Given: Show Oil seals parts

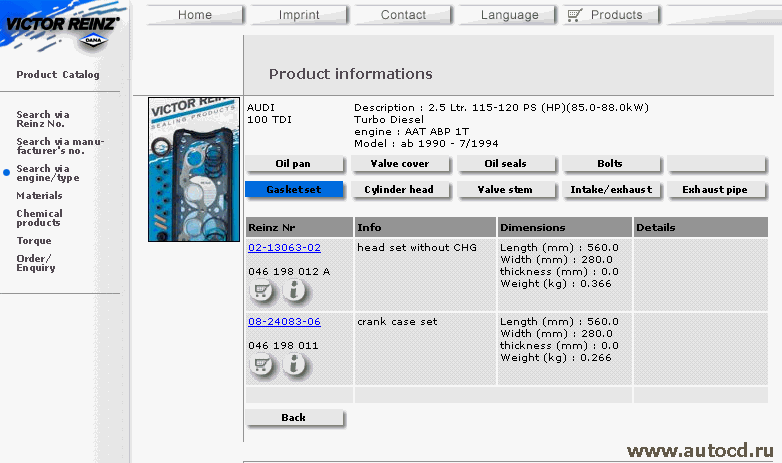Looking at the screenshot, I should [506, 164].
